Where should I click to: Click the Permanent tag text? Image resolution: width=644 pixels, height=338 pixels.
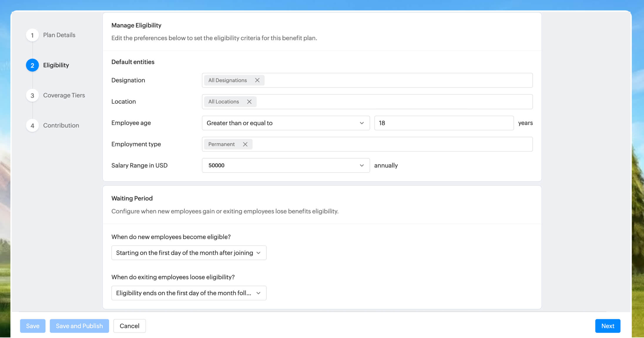[221, 144]
